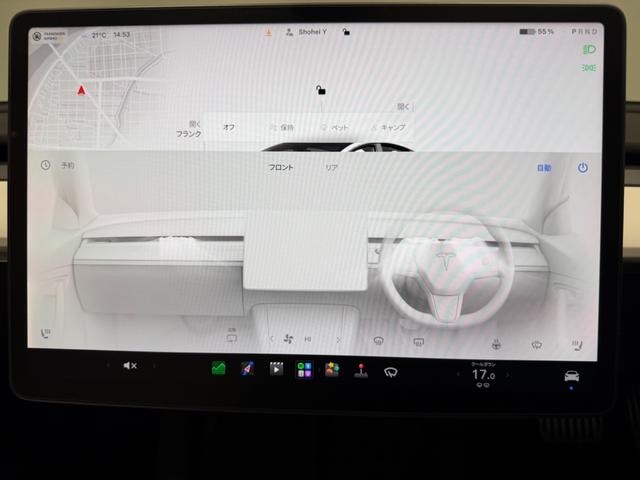Viewport: 640px width, 480px height.
Task: Toggle the right driver seat heater icon
Action: point(577,345)
